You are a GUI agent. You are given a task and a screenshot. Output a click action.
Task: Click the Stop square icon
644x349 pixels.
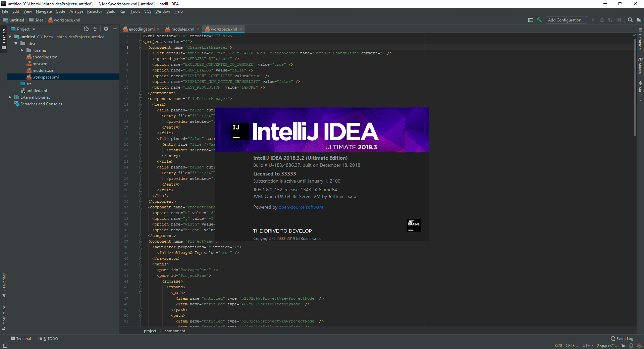[619, 20]
